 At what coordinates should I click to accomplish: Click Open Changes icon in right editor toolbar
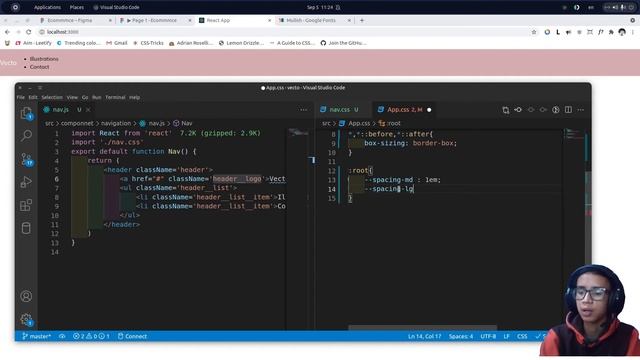(506, 110)
